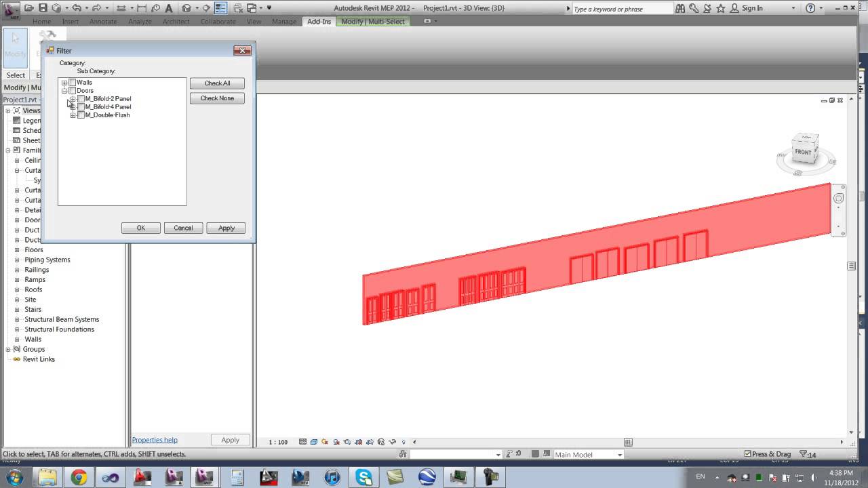This screenshot has width=868, height=488.
Task: Select Structural Foundations in project browser
Action: coord(60,329)
